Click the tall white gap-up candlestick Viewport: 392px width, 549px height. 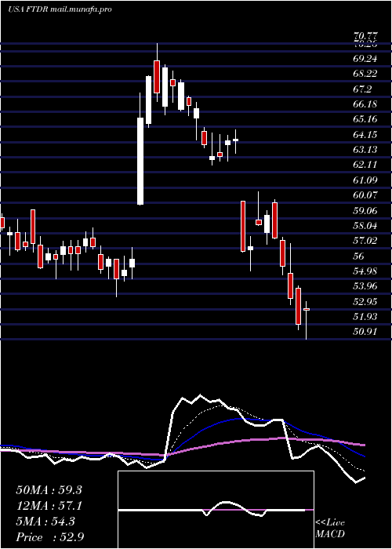pyautogui.click(x=140, y=161)
